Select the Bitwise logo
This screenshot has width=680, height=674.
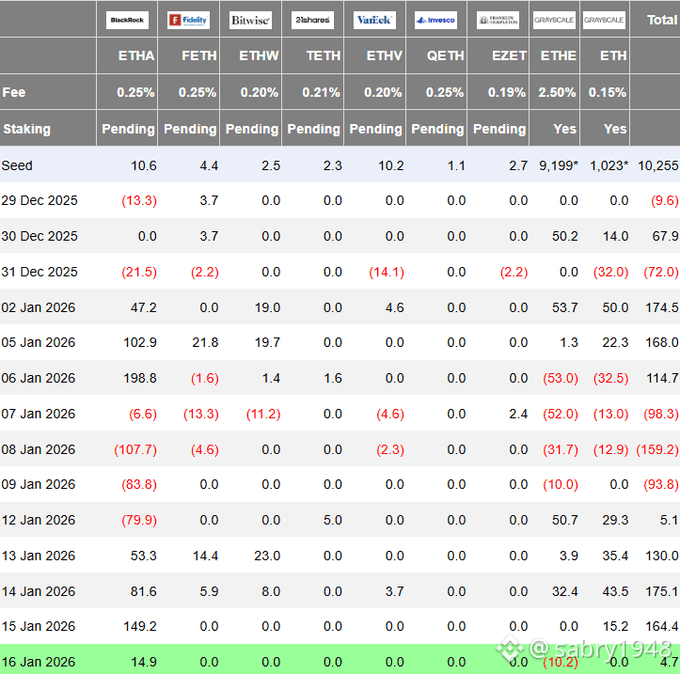[251, 19]
